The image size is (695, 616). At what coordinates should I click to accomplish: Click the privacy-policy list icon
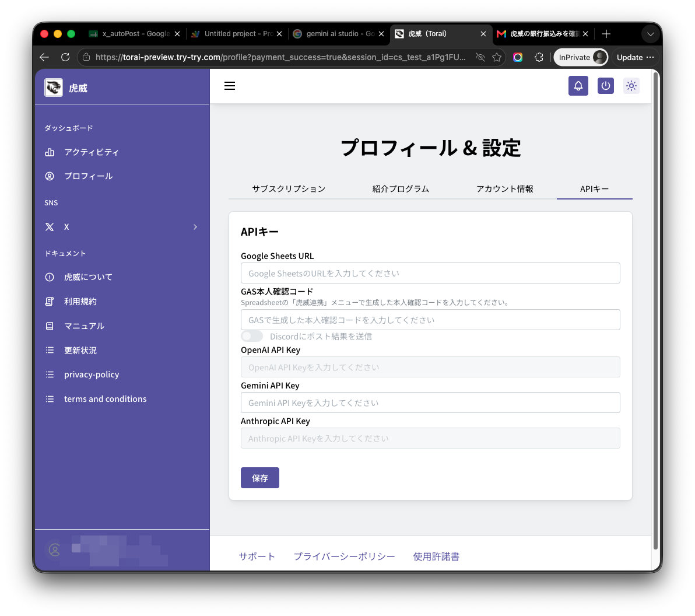[50, 374]
